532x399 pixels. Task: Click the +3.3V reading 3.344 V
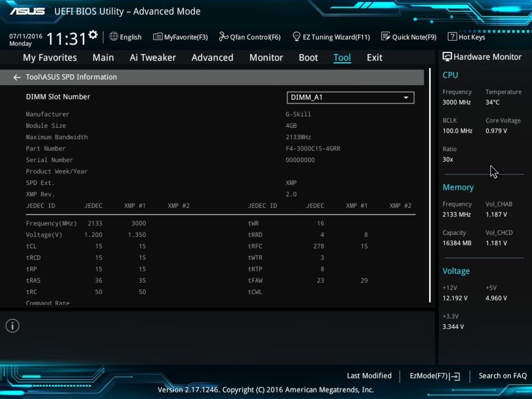point(453,327)
